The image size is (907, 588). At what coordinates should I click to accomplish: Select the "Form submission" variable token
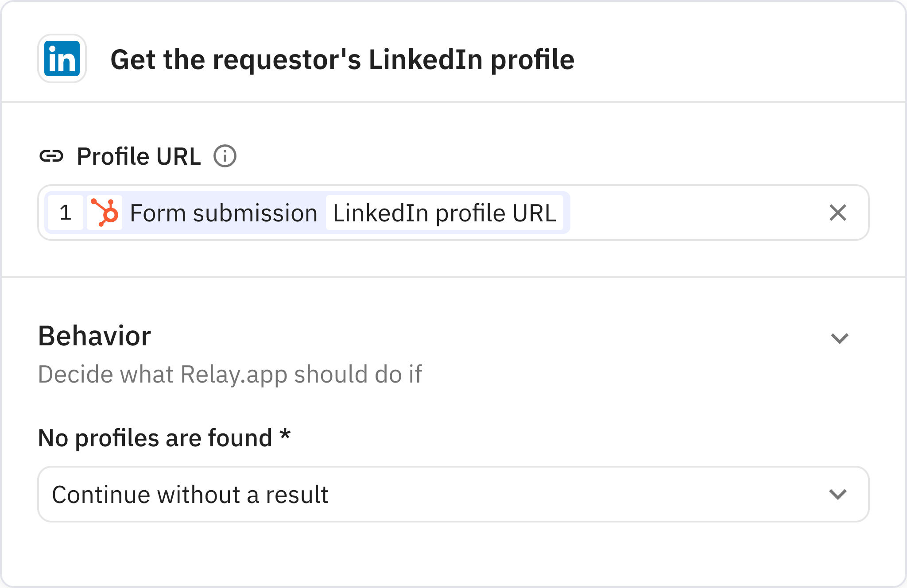coord(223,213)
